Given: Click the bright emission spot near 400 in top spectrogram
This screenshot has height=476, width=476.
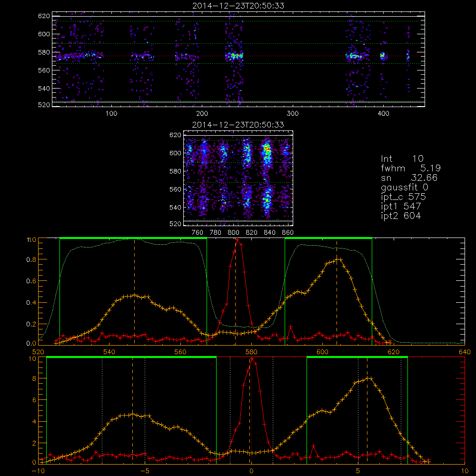Looking at the screenshot, I should pos(383,56).
